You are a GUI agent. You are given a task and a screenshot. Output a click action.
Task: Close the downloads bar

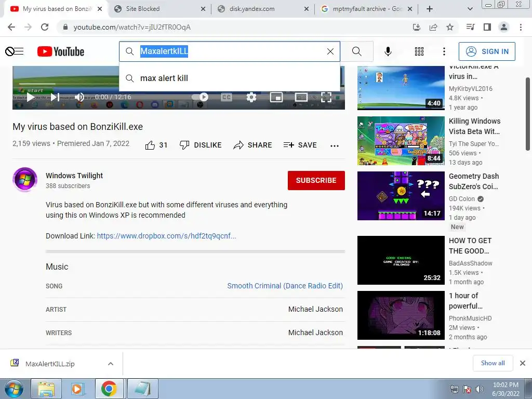tap(523, 363)
